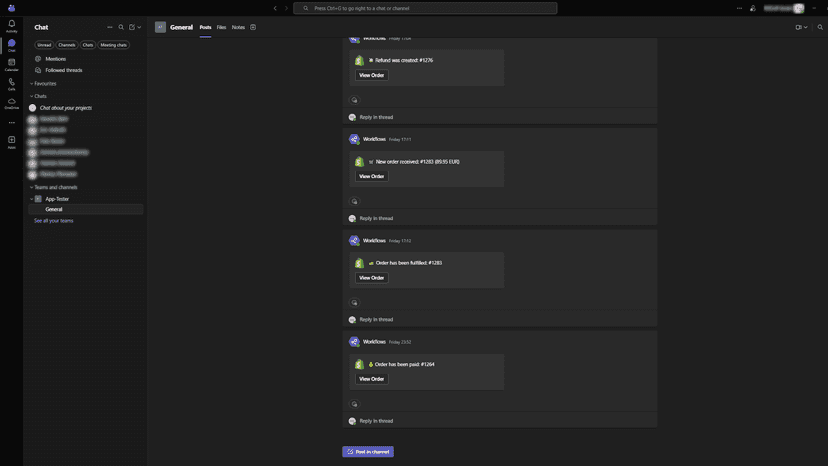React to the Order has been paid #1264 message
Screen dimensions: 828x466
354,404
